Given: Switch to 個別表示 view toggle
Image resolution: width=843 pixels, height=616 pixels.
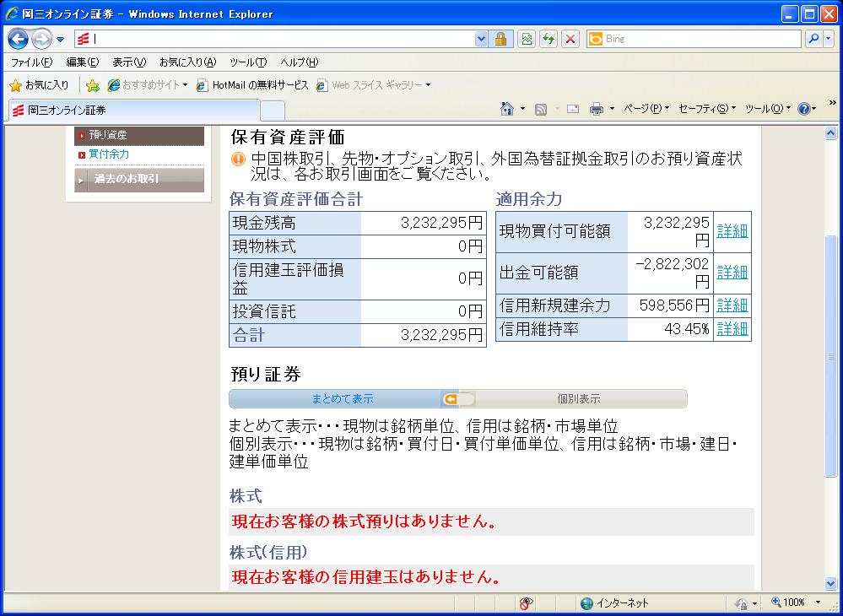Looking at the screenshot, I should coord(578,399).
